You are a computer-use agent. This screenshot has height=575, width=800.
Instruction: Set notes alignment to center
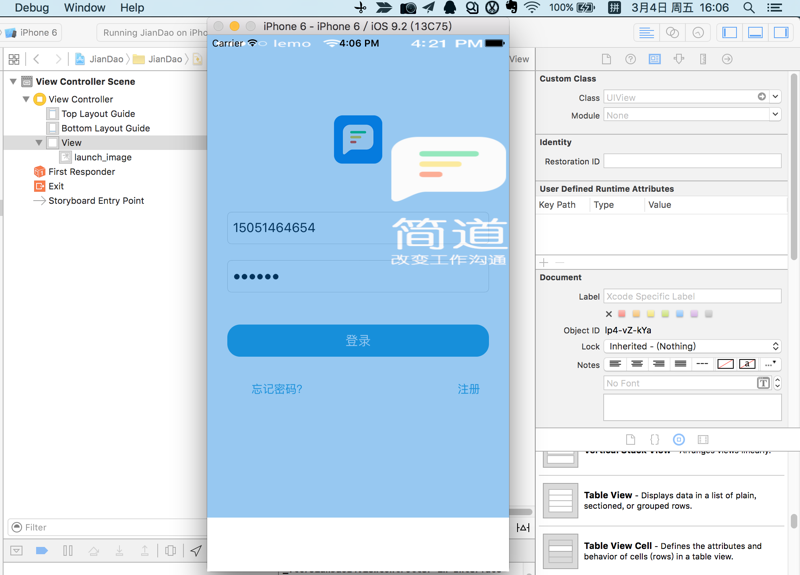click(637, 364)
